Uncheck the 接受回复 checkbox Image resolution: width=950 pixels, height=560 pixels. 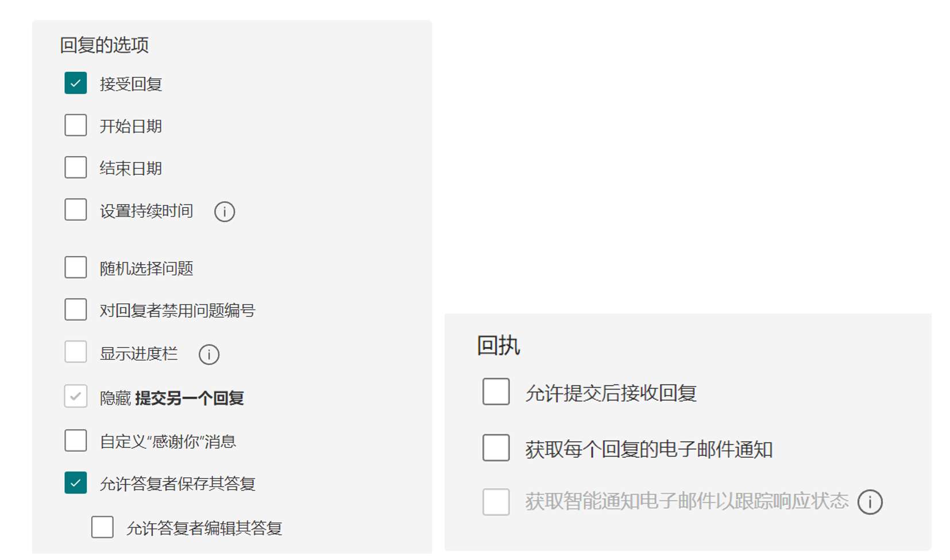76,83
